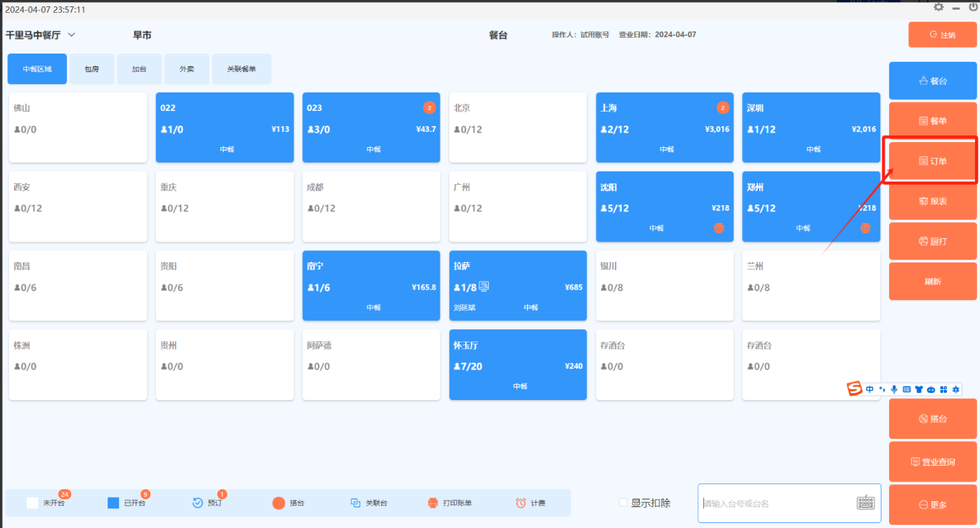This screenshot has width=980, height=528.
Task: Click the 关联台 linked tables icon
Action: click(x=356, y=503)
